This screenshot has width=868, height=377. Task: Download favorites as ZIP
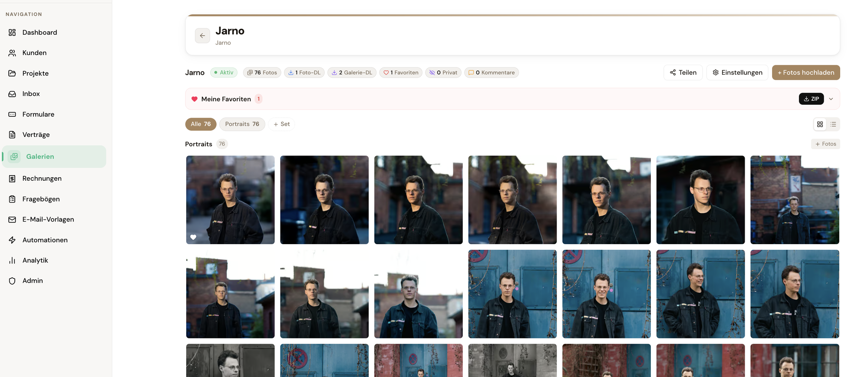pos(811,99)
